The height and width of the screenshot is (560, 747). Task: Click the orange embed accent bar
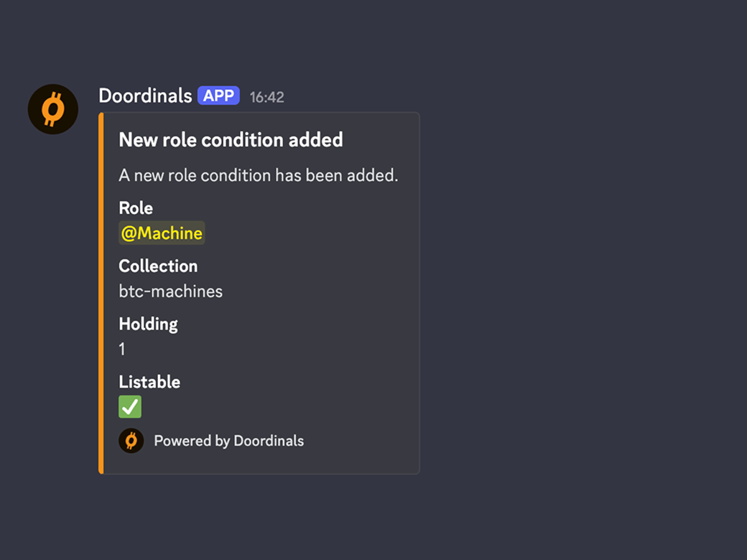click(x=101, y=293)
